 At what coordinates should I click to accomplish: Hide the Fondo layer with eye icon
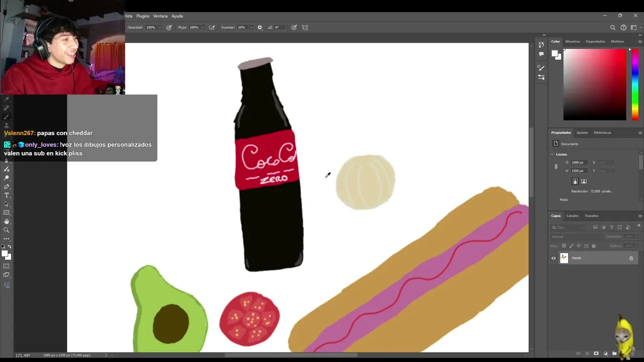tap(553, 258)
